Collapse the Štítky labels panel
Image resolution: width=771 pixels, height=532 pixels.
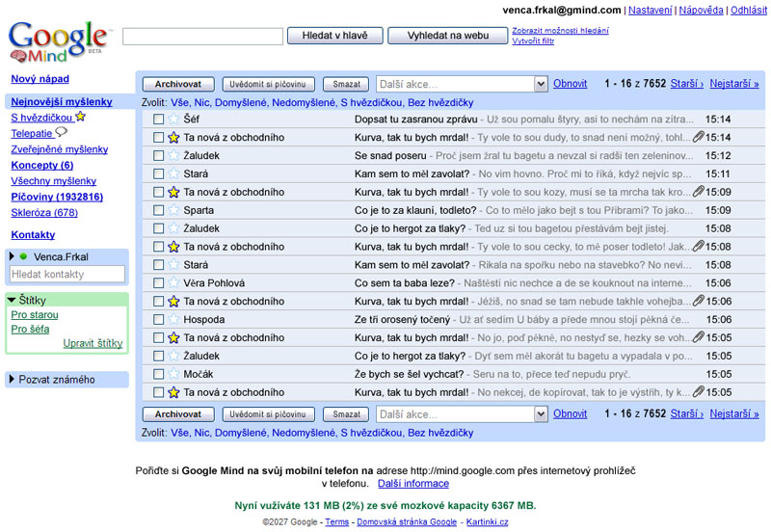[12, 300]
